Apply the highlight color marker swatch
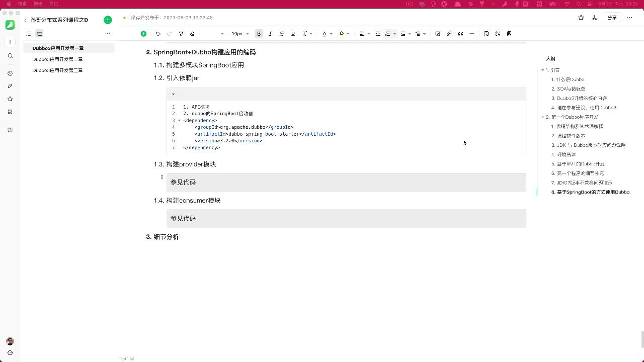Viewport: 644px width, 362px height. [x=342, y=34]
